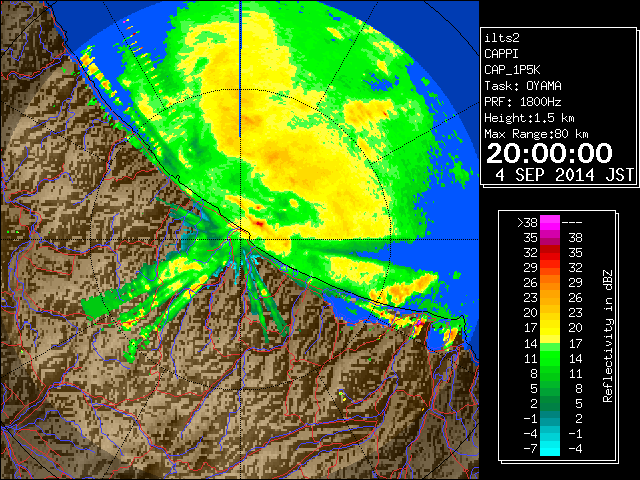
Task: Click the cyan -7 color swatch
Action: tap(550, 448)
